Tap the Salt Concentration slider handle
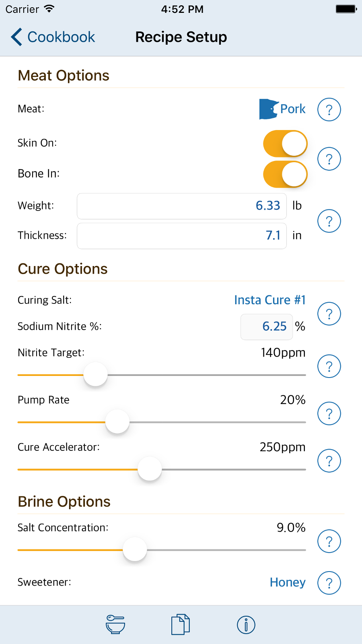Viewport: 362px width, 644px height. pyautogui.click(x=135, y=549)
